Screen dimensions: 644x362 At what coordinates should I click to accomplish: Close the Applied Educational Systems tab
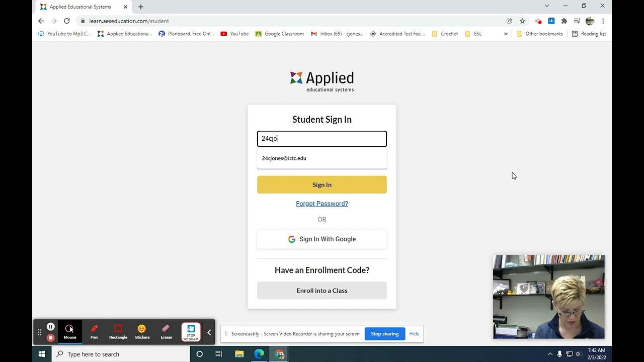pyautogui.click(x=125, y=7)
